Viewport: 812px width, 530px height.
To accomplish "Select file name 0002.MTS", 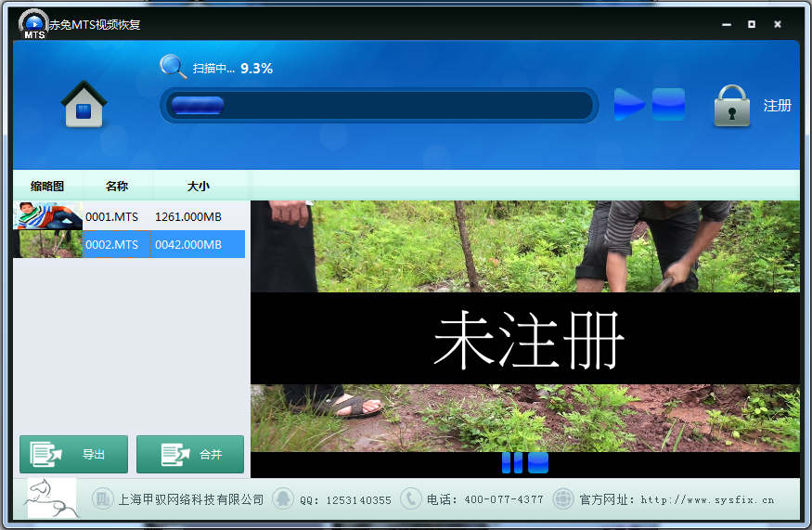I will click(112, 244).
